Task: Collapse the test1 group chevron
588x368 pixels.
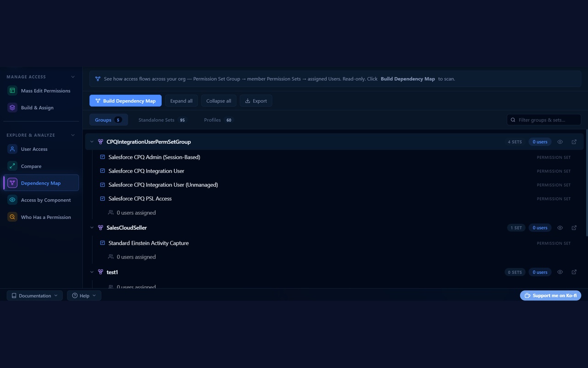Action: pyautogui.click(x=92, y=272)
